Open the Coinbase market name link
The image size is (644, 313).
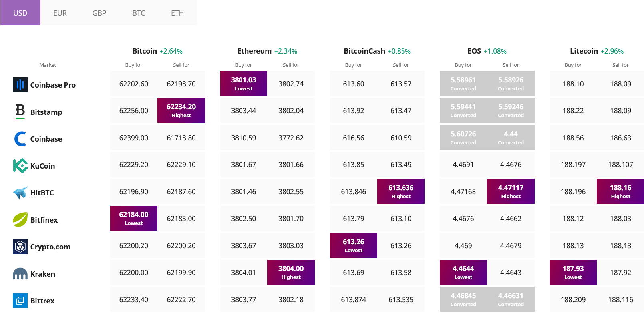coord(46,139)
